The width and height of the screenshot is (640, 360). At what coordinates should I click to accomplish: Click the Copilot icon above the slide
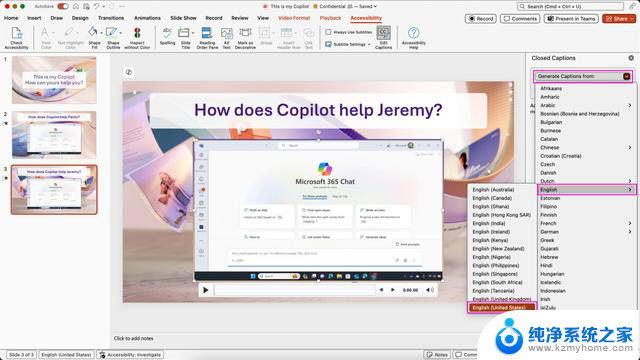129,72
